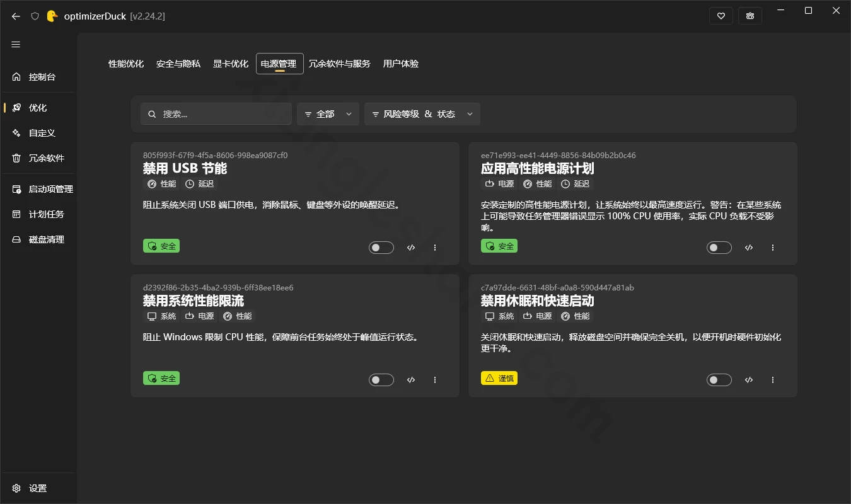Click the ID ee71e993-ee41-4449-8856-84b09b2b0c46
851x504 pixels.
tap(558, 156)
